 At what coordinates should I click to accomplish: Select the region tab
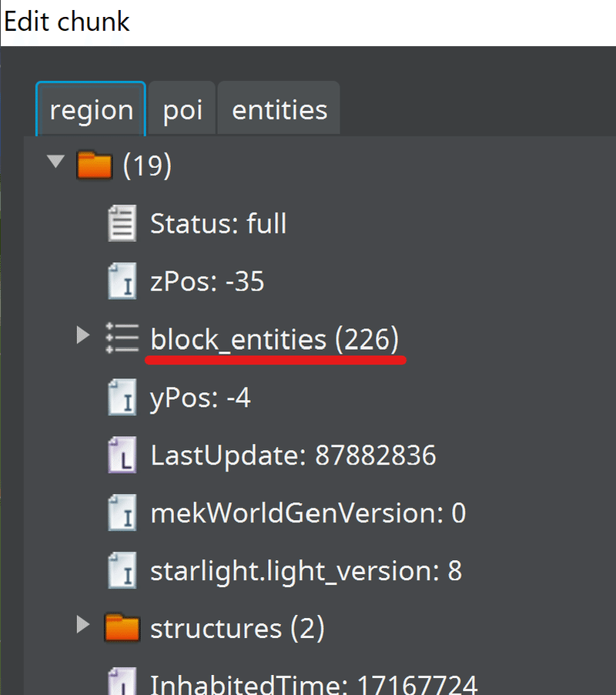(x=91, y=109)
